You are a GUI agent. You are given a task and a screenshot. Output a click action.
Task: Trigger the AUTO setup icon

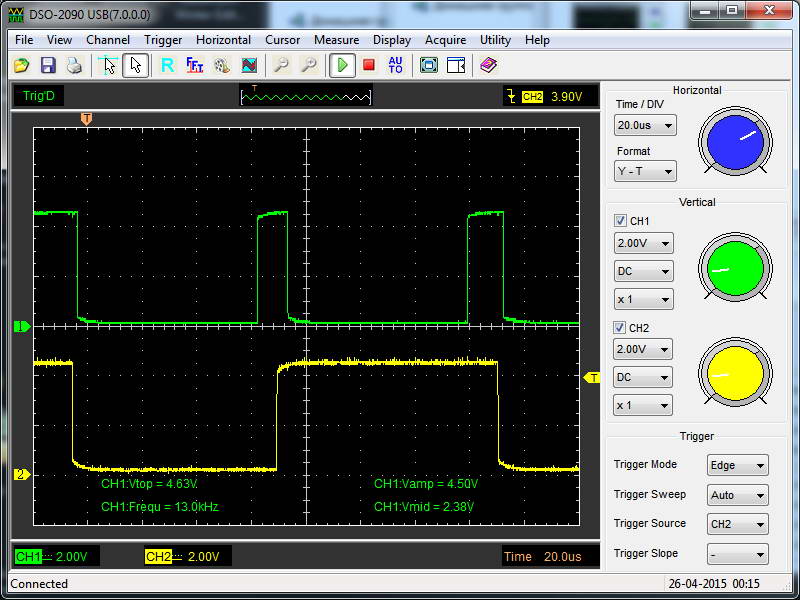pyautogui.click(x=396, y=65)
